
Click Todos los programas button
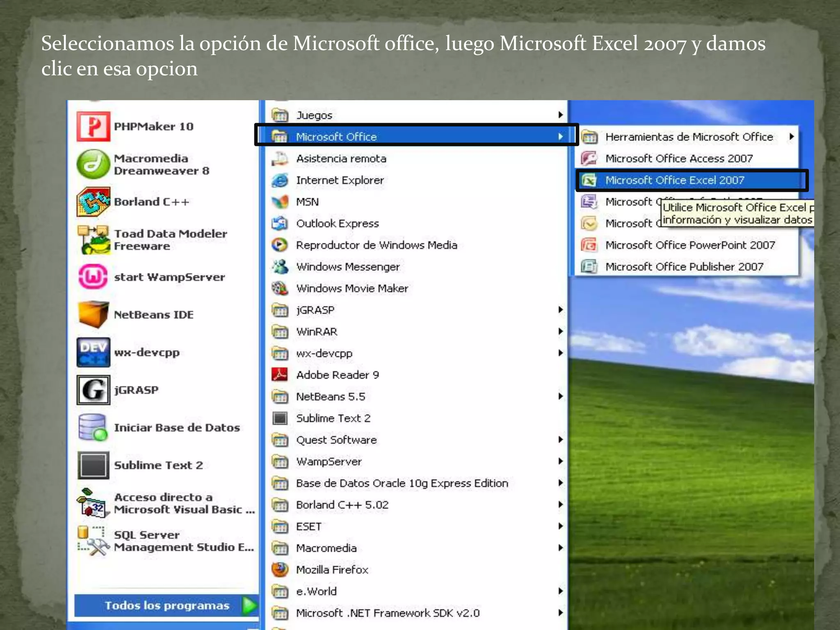(x=167, y=605)
